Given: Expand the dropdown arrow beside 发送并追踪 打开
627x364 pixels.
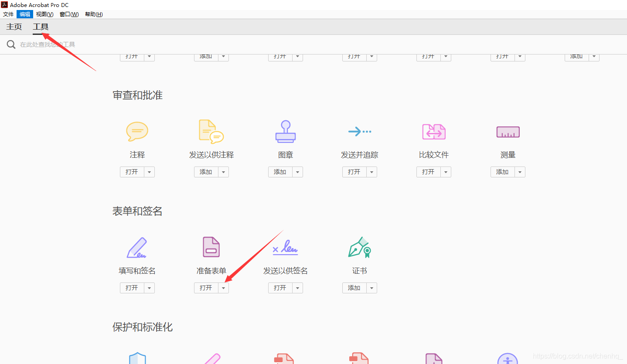Looking at the screenshot, I should click(x=372, y=172).
